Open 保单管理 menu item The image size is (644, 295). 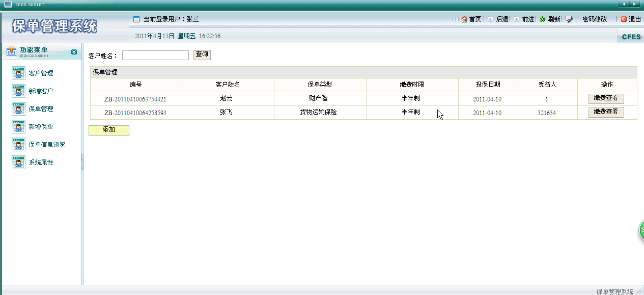point(41,109)
